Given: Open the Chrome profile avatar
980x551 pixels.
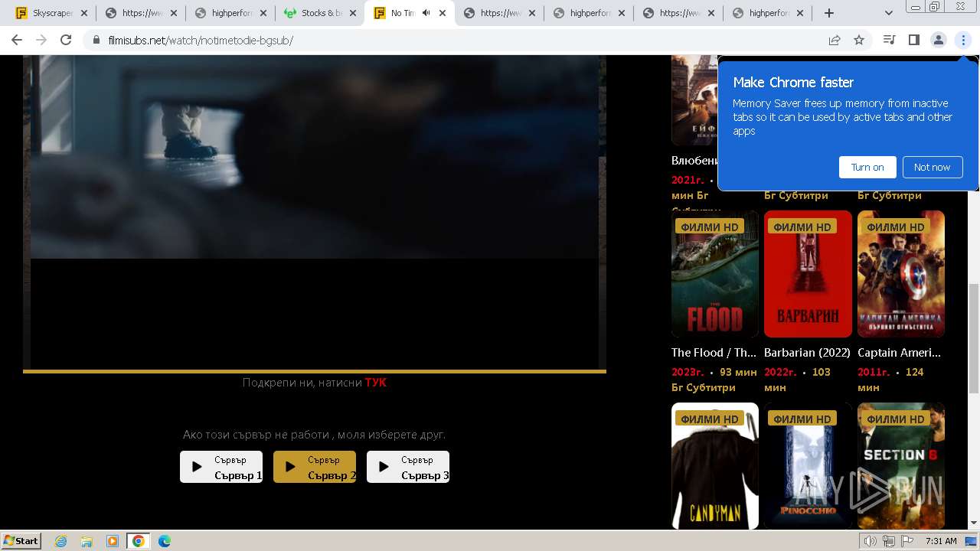Looking at the screenshot, I should 938,40.
